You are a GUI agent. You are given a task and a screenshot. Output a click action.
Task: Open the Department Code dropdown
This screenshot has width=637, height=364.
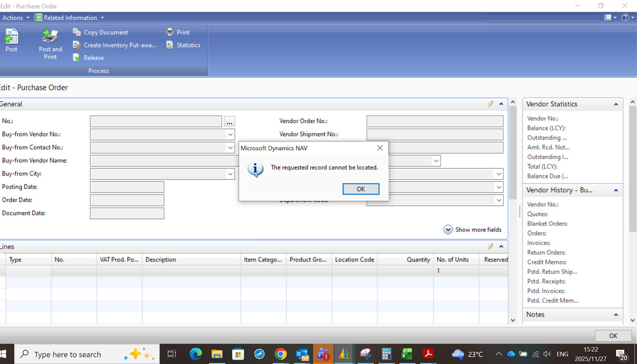(x=499, y=200)
